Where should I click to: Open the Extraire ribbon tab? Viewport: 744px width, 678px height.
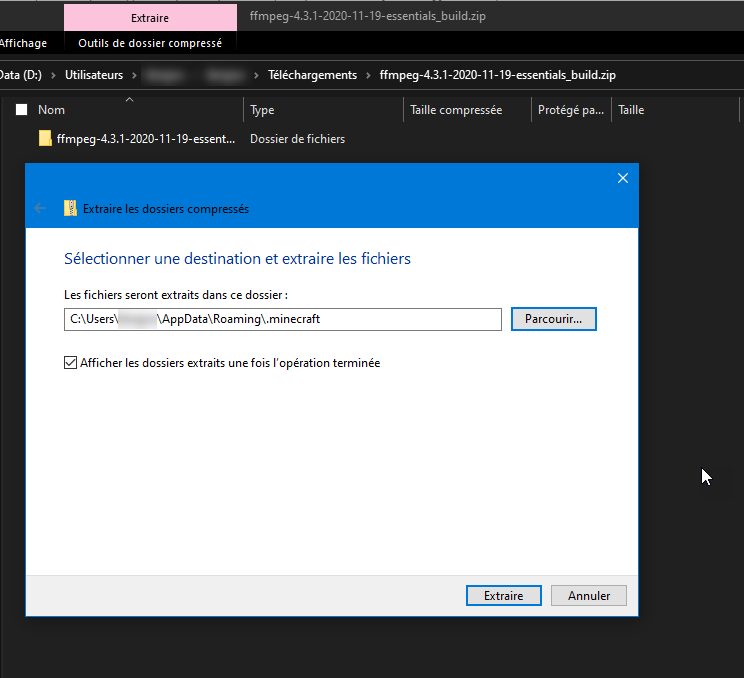(x=150, y=18)
